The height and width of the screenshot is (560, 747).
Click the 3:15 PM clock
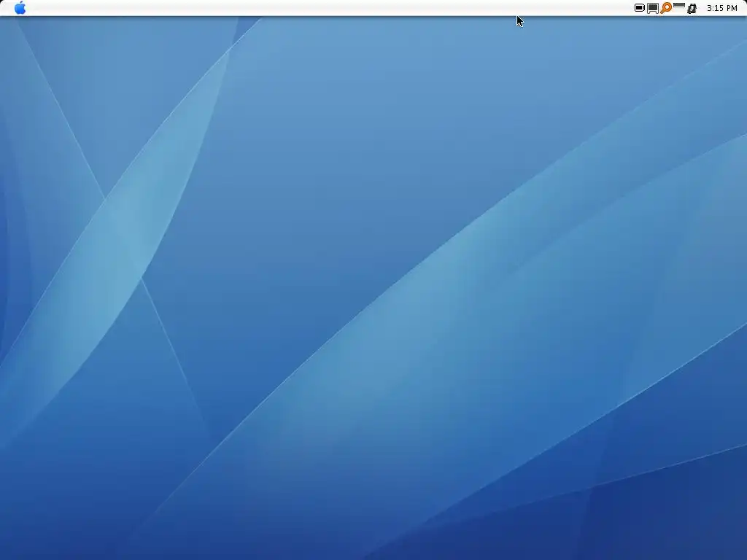click(721, 8)
